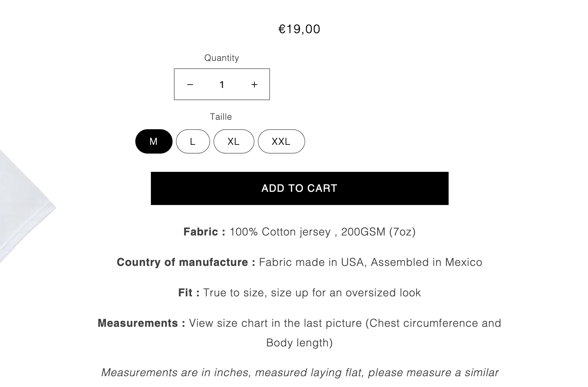
Task: Click the bold Fit heading
Action: click(x=188, y=293)
